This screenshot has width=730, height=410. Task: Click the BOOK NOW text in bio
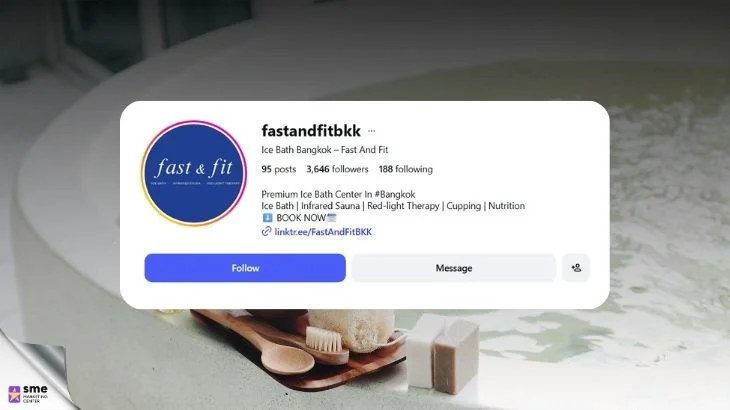tap(301, 218)
